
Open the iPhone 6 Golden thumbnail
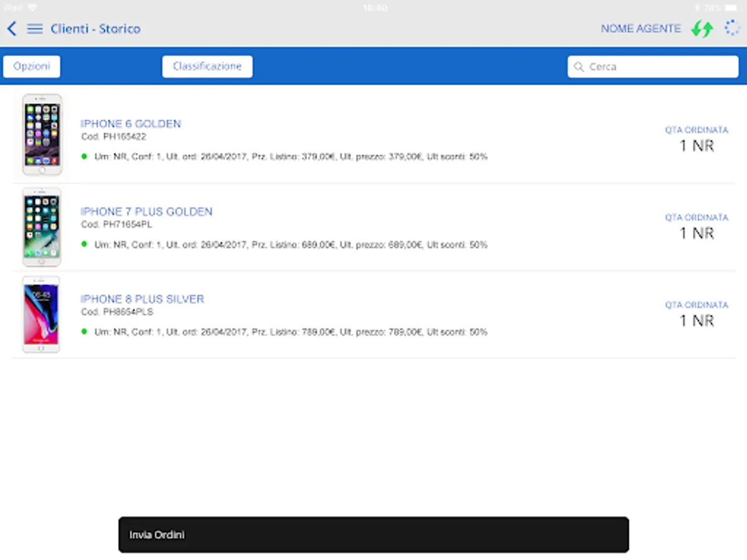[42, 135]
